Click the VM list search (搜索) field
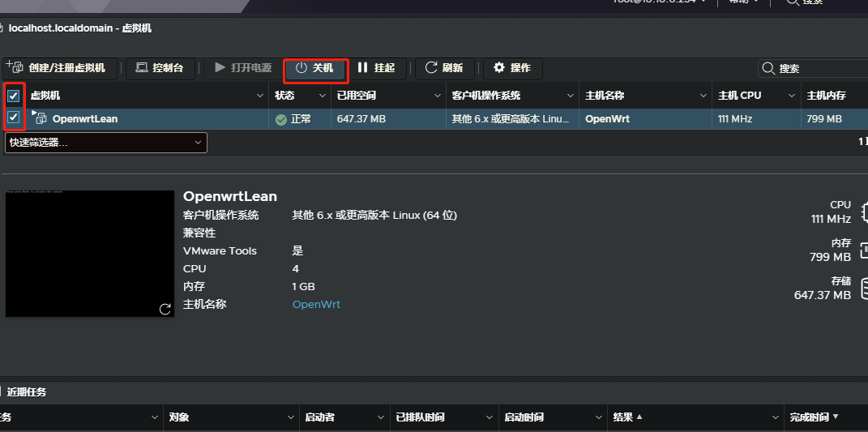The height and width of the screenshot is (432, 868). point(819,69)
